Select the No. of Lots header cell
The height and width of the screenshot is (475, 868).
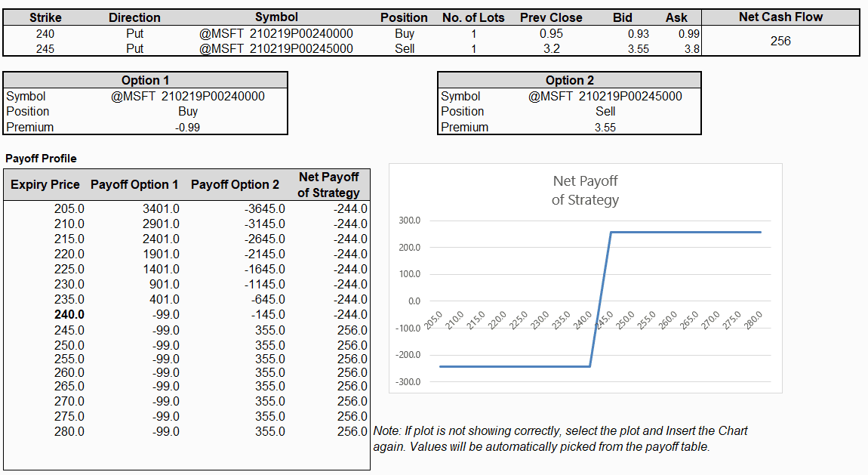(x=472, y=17)
